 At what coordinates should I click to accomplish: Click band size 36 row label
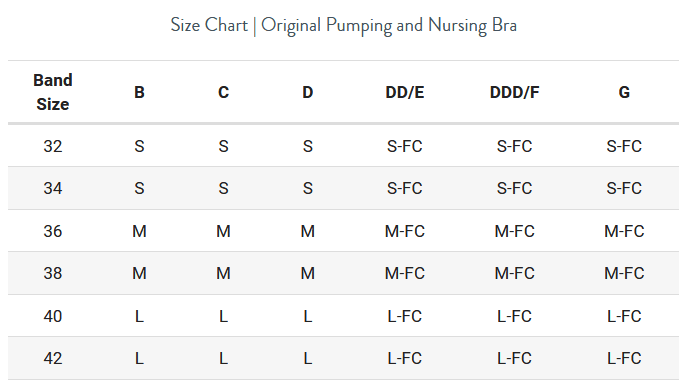53,231
